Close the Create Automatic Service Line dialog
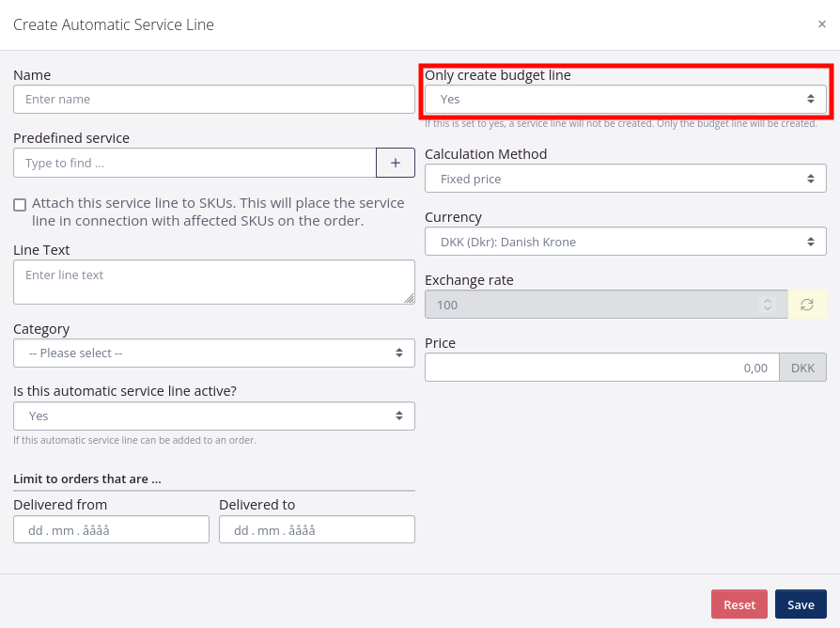The height and width of the screenshot is (628, 840). tap(821, 24)
